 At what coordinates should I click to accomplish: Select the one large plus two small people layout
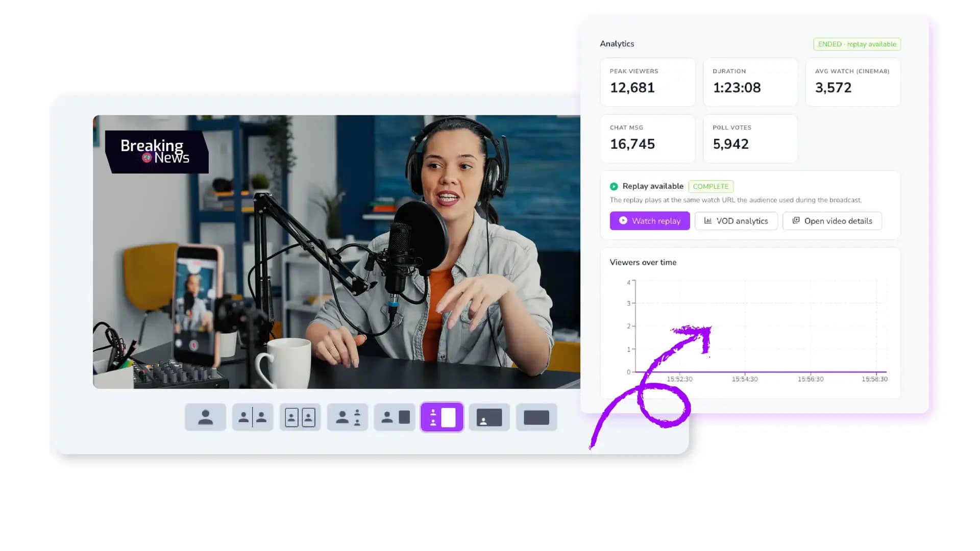pos(348,417)
